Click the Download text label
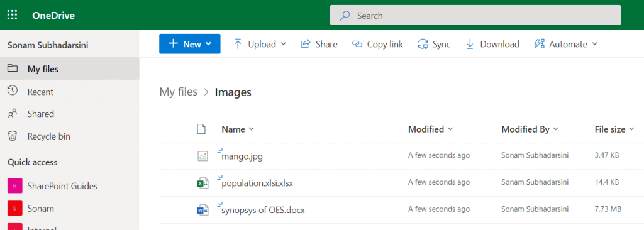This screenshot has height=230, width=644. click(499, 44)
